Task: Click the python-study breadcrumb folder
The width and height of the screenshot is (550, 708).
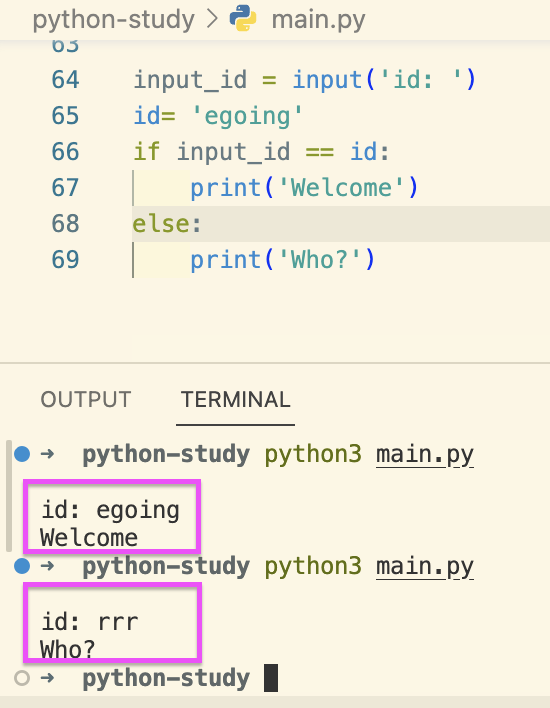Action: (x=113, y=20)
